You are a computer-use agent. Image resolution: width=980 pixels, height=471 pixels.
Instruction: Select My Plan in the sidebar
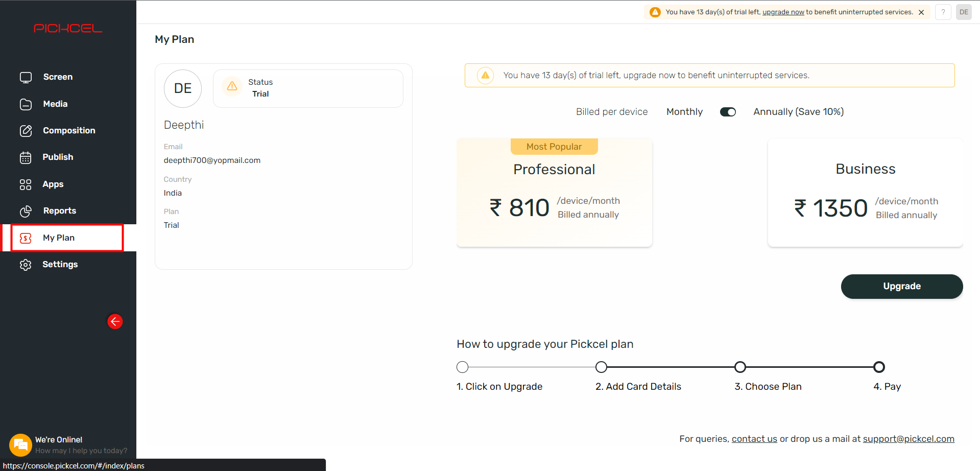tap(67, 238)
